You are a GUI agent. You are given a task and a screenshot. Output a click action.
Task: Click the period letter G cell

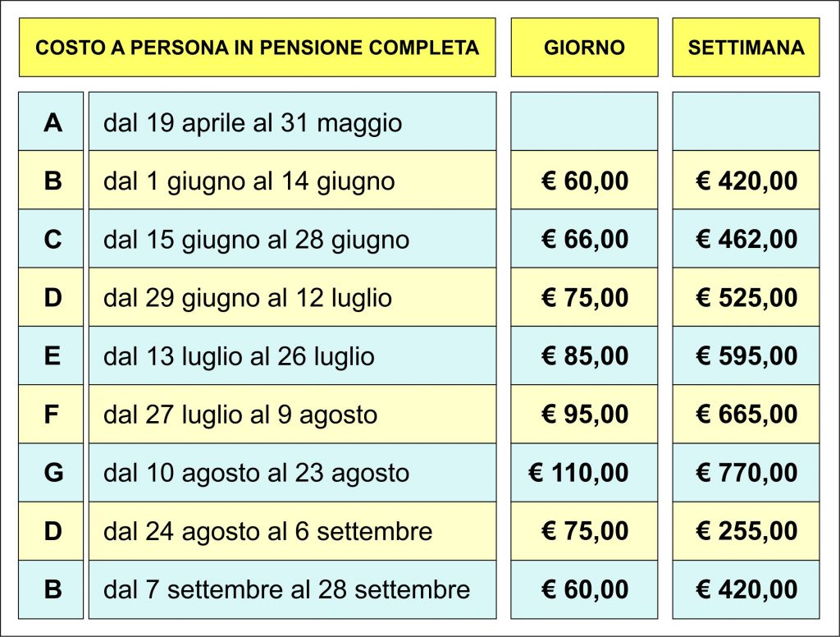[51, 472]
